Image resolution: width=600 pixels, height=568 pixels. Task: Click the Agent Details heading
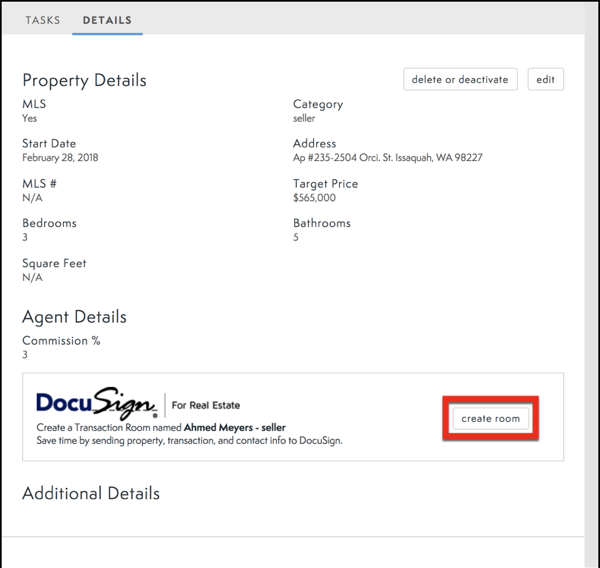74,317
